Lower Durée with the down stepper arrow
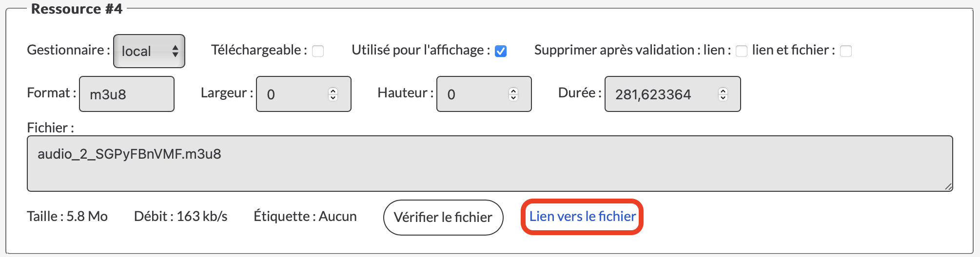Screen dimensions: 980x257 coord(723,98)
